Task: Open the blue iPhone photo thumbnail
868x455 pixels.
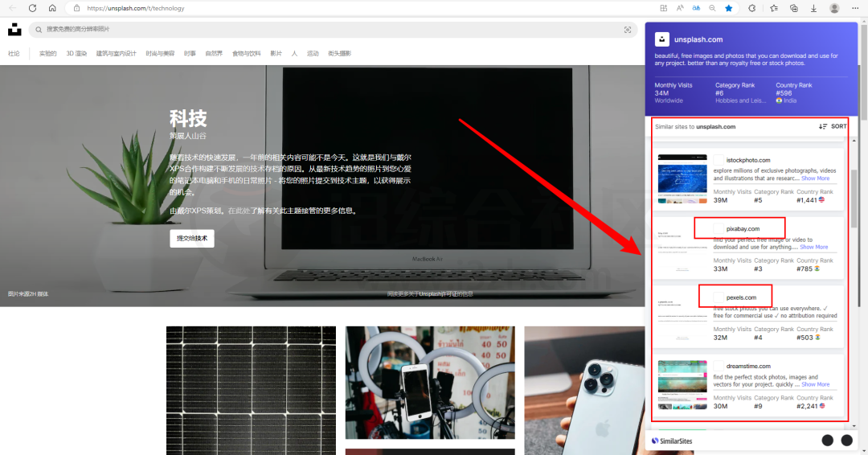Action: pyautogui.click(x=584, y=390)
